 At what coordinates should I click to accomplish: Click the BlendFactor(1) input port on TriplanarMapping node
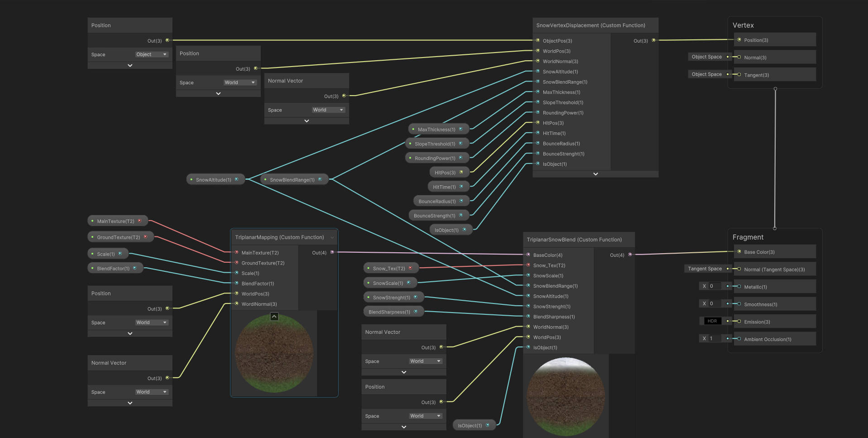(x=236, y=283)
